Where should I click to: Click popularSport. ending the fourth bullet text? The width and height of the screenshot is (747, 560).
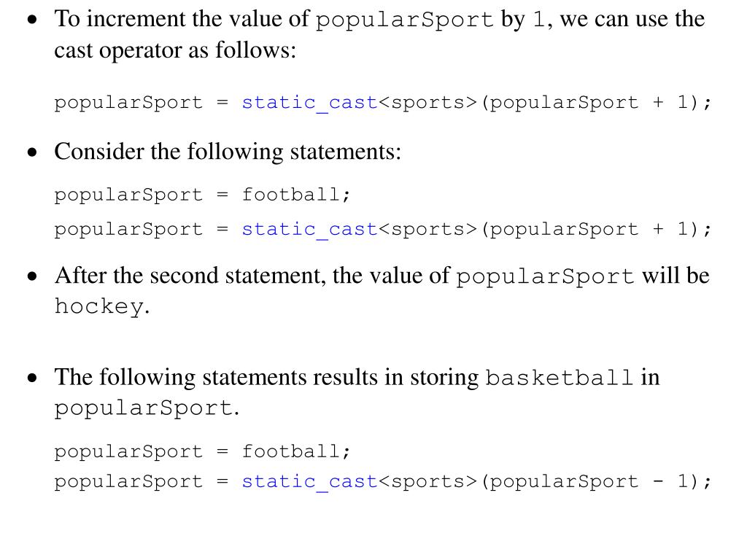147,408
